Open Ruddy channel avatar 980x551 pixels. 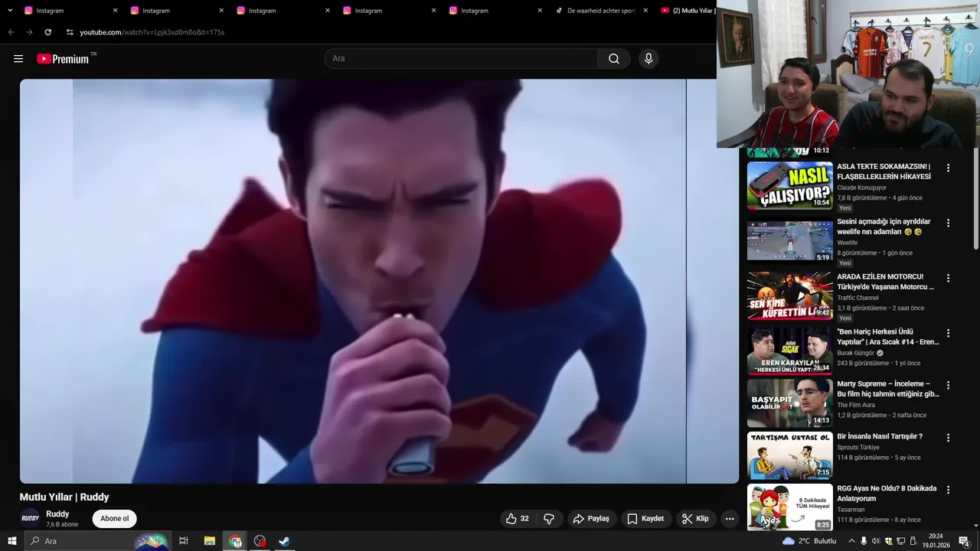tap(30, 518)
